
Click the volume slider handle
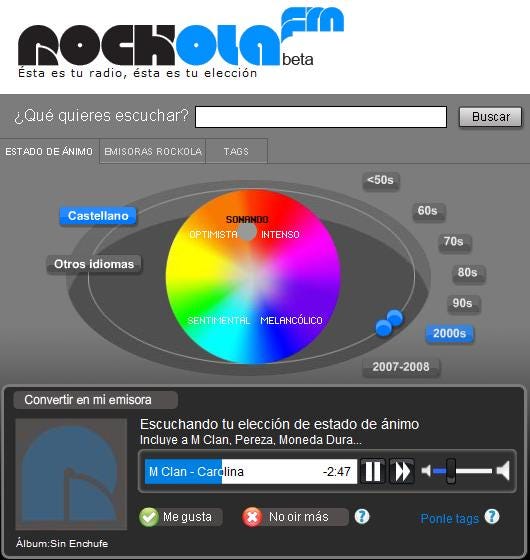[451, 471]
